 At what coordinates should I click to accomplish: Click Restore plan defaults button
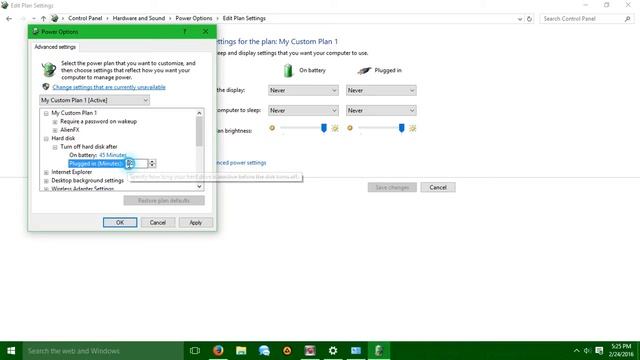click(x=164, y=200)
